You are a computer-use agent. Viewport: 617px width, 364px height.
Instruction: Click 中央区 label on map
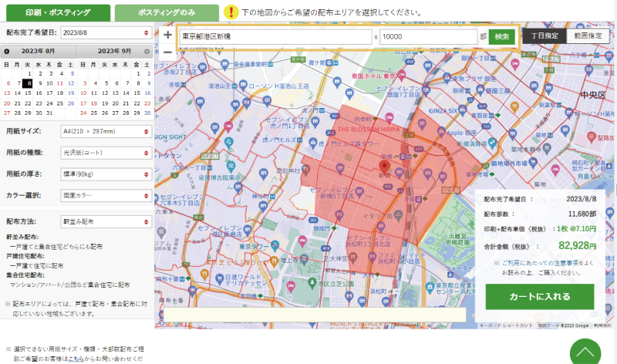click(x=592, y=95)
